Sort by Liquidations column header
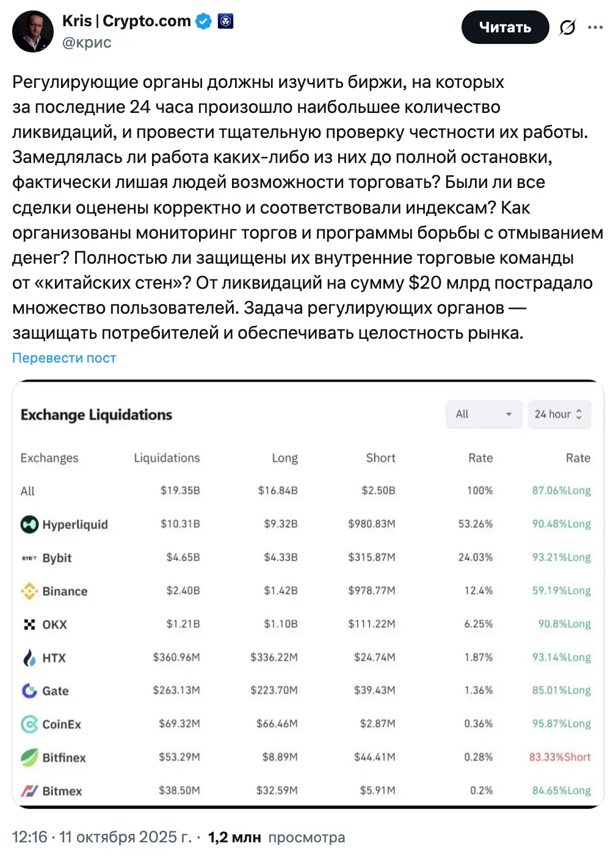The image size is (616, 857). [x=167, y=458]
